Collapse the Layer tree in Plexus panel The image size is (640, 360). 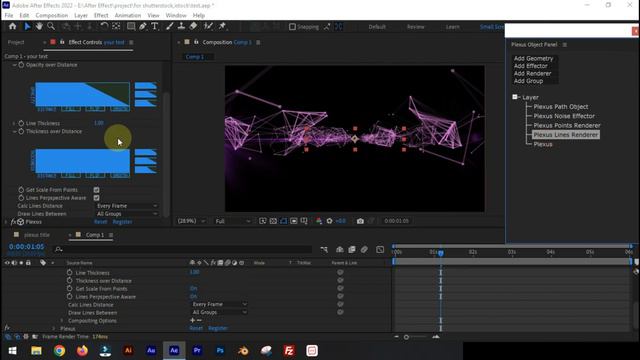click(515, 97)
